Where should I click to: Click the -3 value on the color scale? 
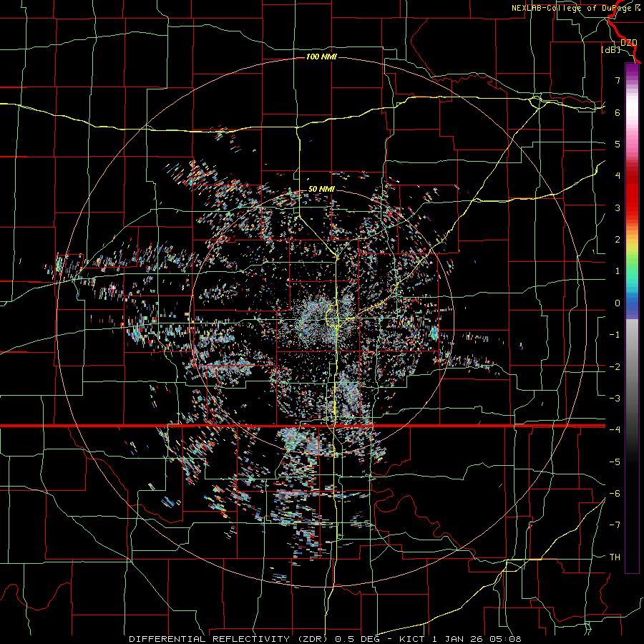tap(615, 399)
